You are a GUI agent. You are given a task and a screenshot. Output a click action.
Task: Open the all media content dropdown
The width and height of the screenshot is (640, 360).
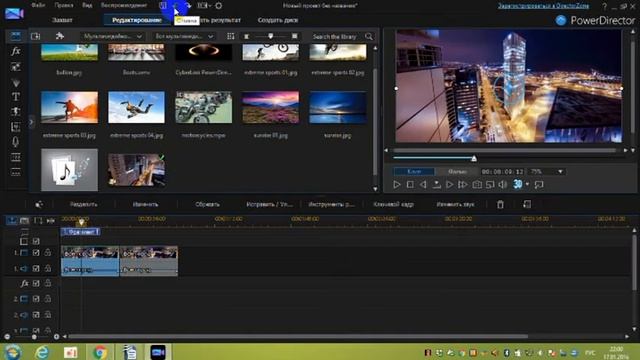[184, 36]
